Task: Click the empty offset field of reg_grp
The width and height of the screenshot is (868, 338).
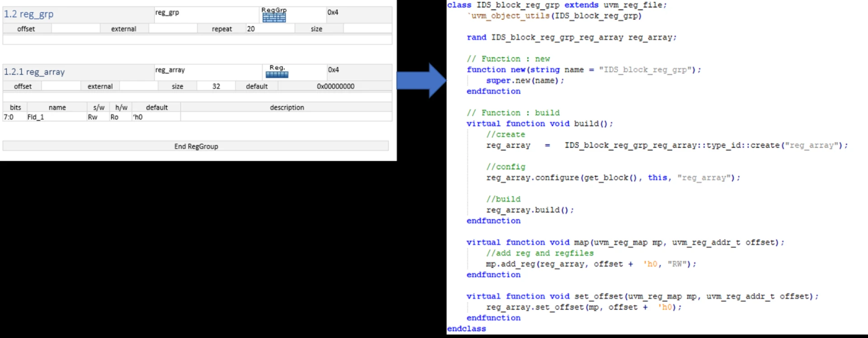Action: (x=75, y=29)
